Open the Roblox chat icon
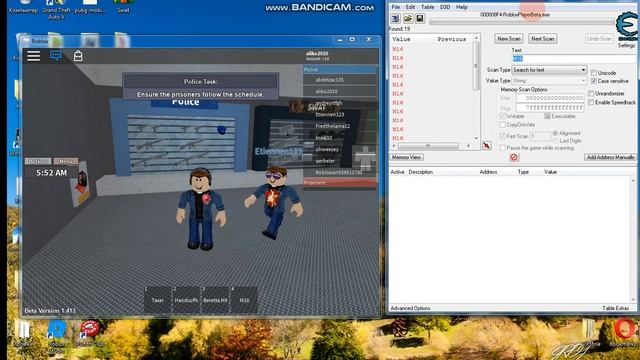 click(x=56, y=55)
